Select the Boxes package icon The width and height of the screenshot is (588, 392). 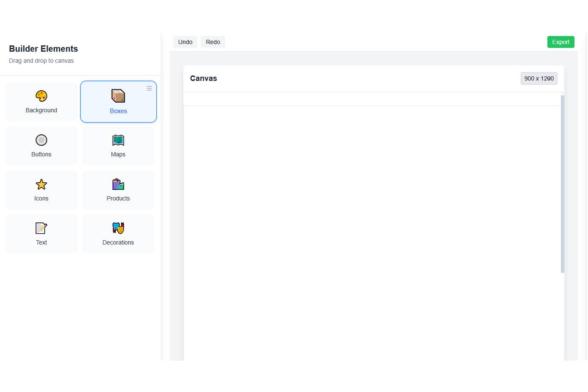pyautogui.click(x=118, y=95)
